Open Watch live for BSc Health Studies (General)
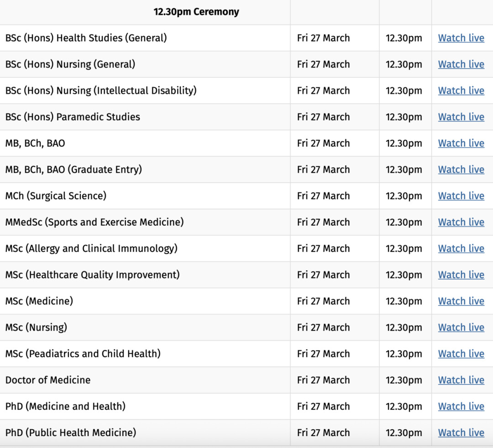This screenshot has width=493, height=448. tap(461, 38)
